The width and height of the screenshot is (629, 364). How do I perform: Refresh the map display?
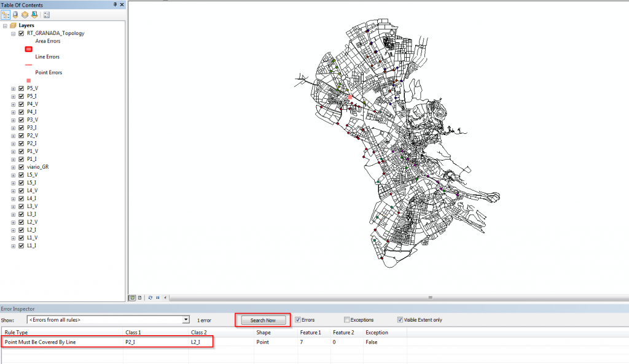point(150,298)
